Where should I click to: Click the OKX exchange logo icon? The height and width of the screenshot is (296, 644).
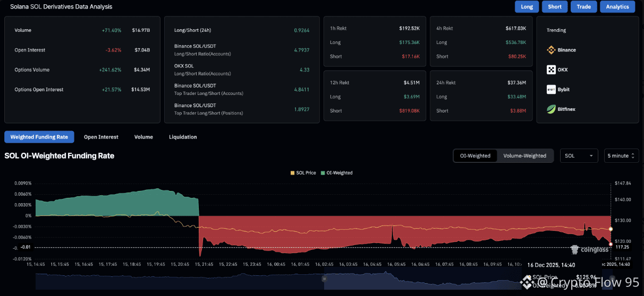click(551, 69)
